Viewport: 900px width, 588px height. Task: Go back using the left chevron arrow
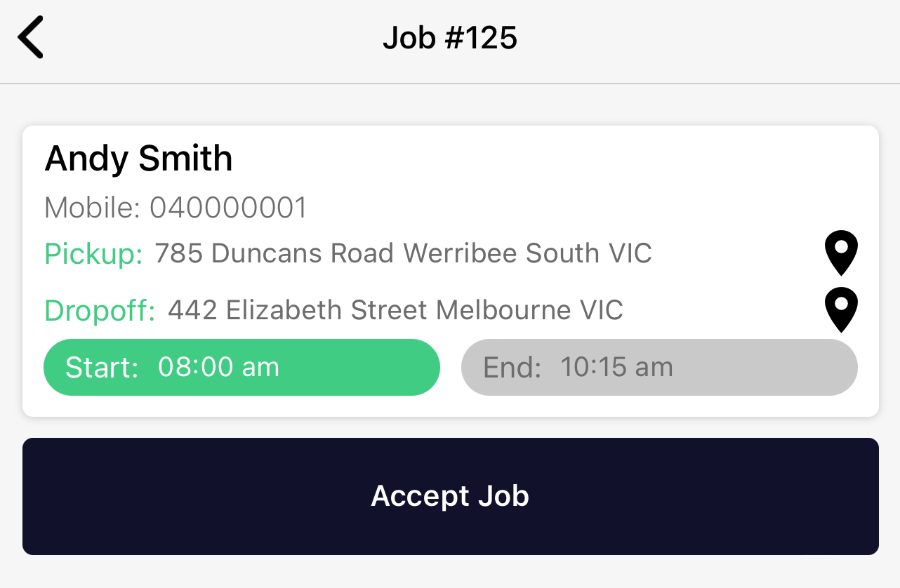pyautogui.click(x=31, y=37)
